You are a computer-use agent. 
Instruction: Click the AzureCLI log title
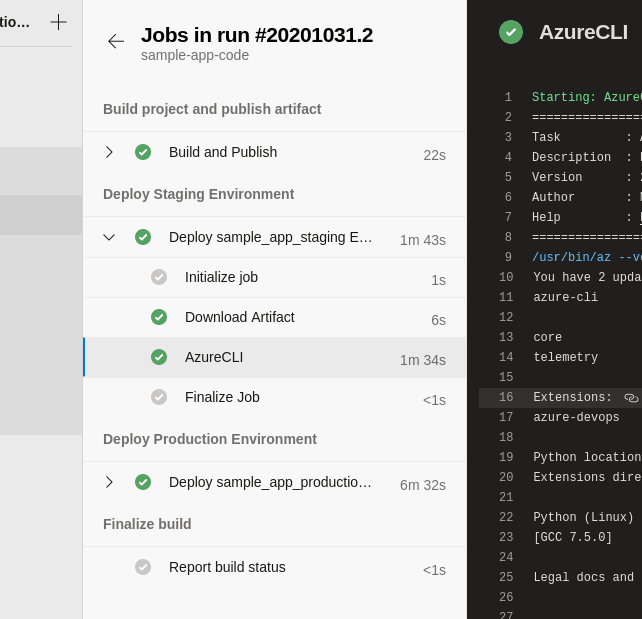pyautogui.click(x=583, y=32)
